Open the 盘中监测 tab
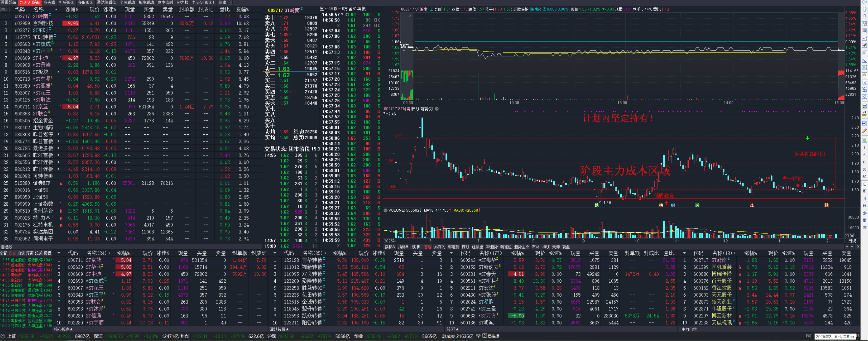Viewport: 868px width, 341px height. [165, 2]
